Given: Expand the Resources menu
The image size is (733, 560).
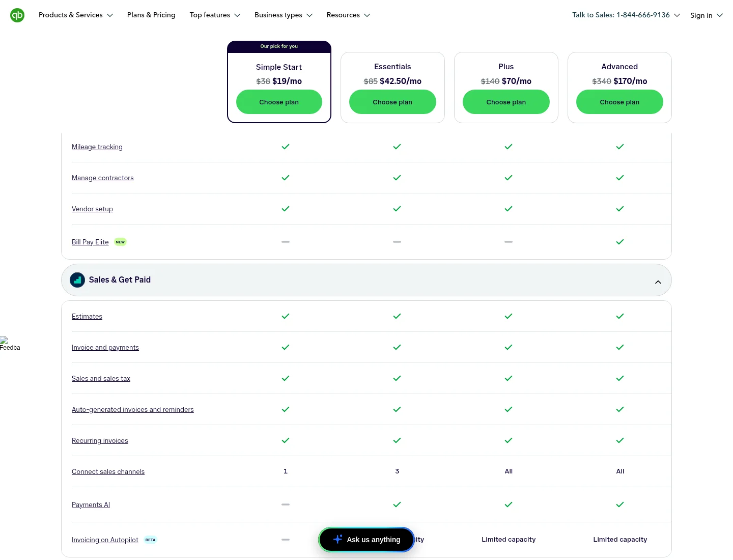Looking at the screenshot, I should coord(348,15).
